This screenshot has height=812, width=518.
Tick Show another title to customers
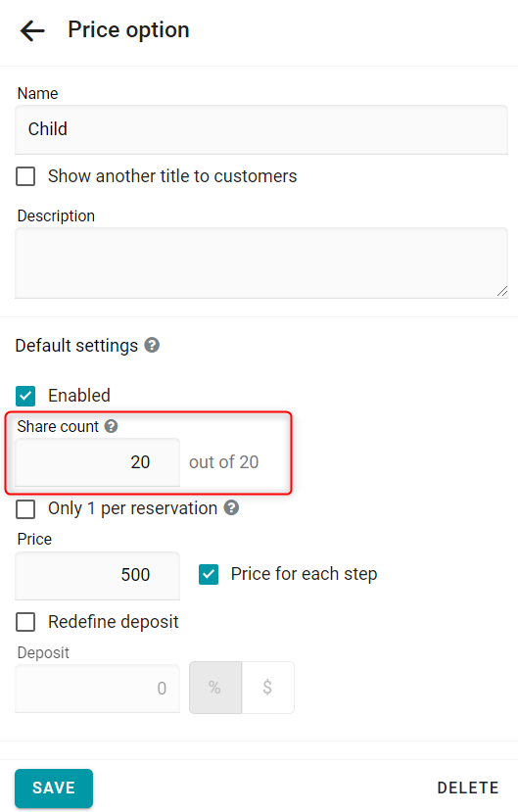(x=25, y=176)
